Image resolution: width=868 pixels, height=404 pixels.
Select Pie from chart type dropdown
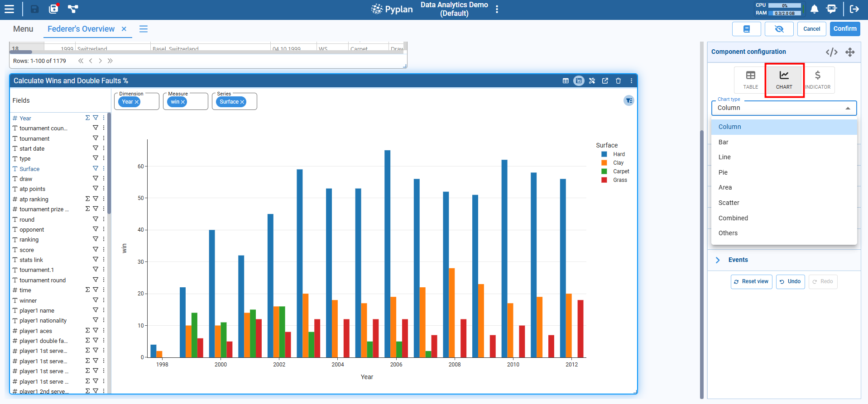(x=723, y=172)
